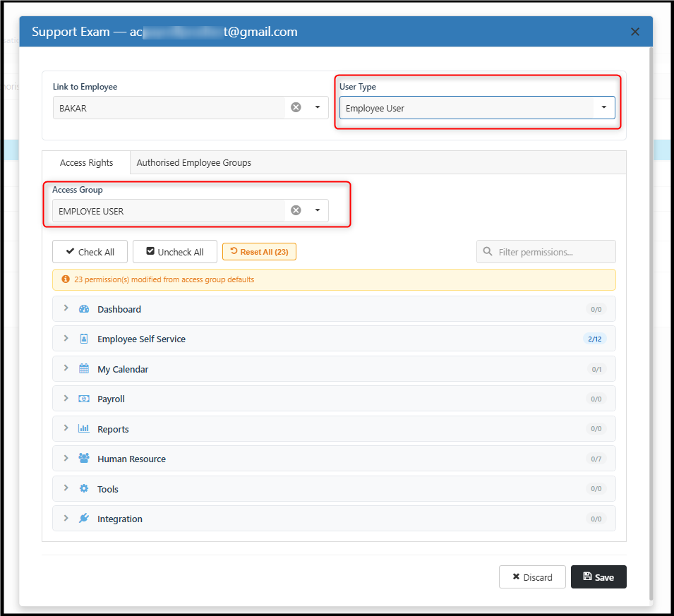This screenshot has height=616, width=674.
Task: Click the Uncheck All button
Action: click(x=175, y=252)
